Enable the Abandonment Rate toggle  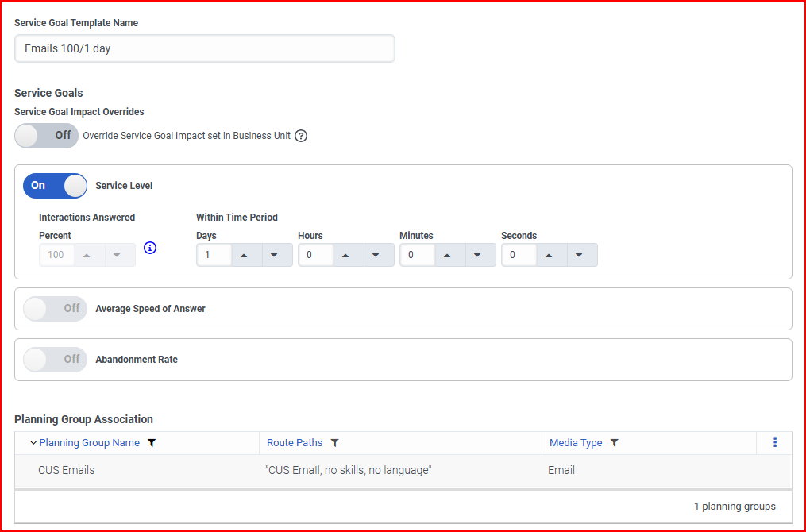click(x=55, y=360)
